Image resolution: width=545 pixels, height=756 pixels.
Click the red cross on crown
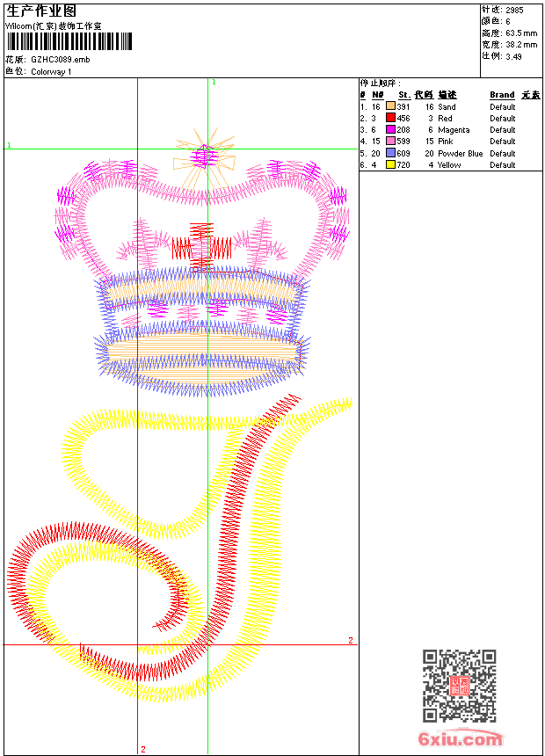coord(201,247)
